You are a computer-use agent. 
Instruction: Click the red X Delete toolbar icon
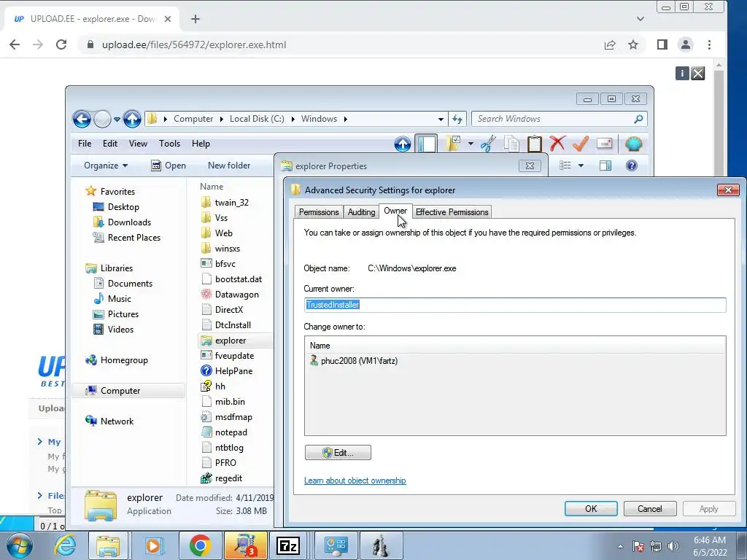pyautogui.click(x=557, y=144)
